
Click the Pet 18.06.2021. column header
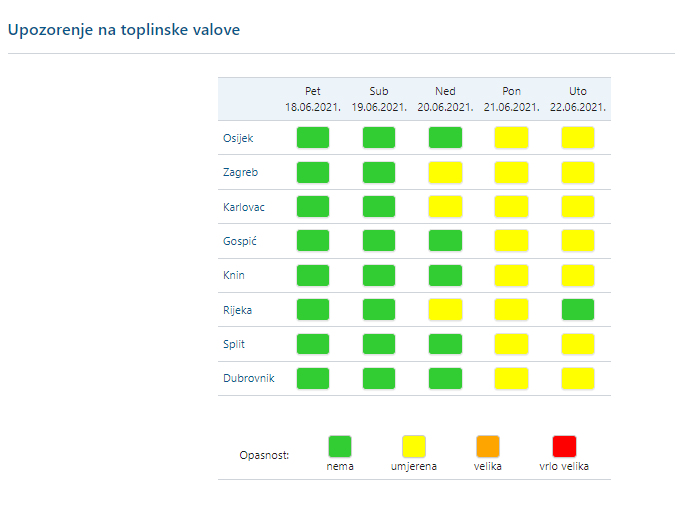point(313,99)
